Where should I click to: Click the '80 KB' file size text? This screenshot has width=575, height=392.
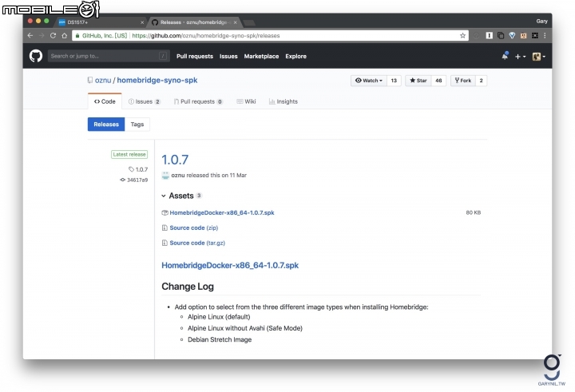point(474,212)
